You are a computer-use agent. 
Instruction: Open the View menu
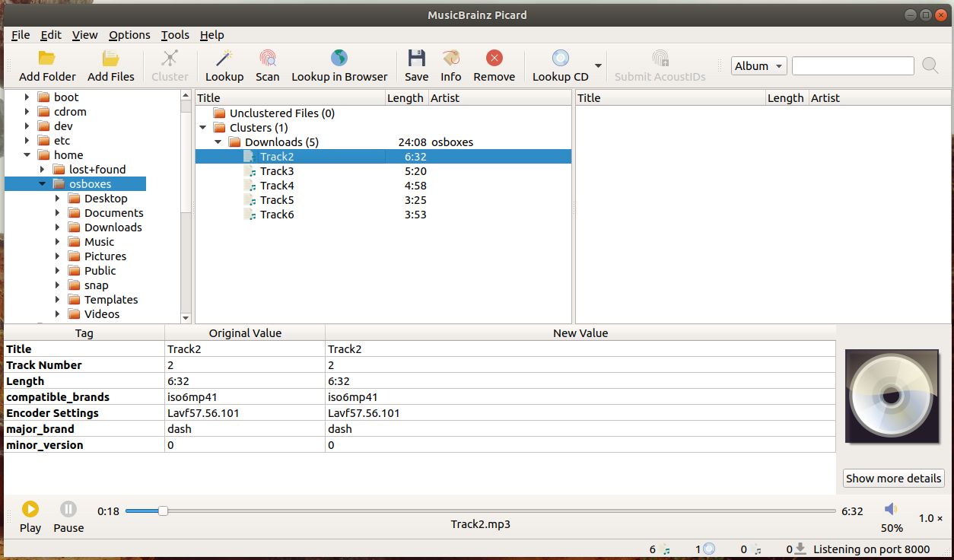(x=84, y=35)
